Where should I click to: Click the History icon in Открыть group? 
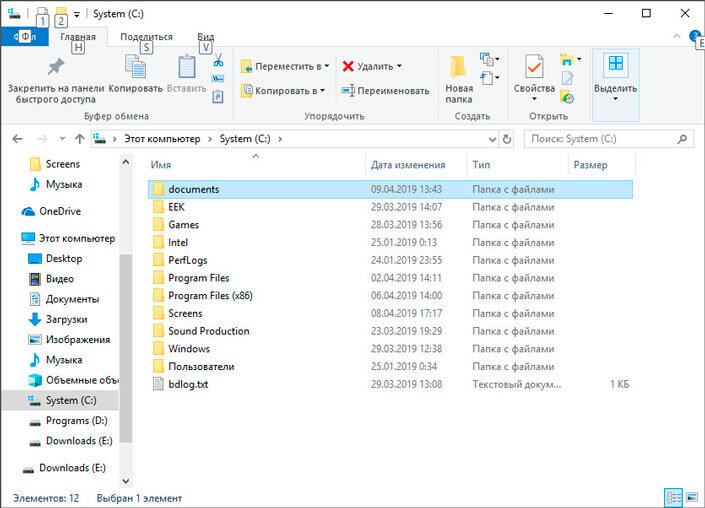click(x=567, y=97)
